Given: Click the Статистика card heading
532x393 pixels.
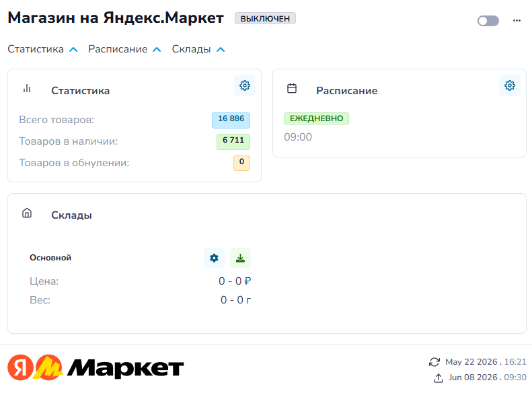Looking at the screenshot, I should coord(81,91).
